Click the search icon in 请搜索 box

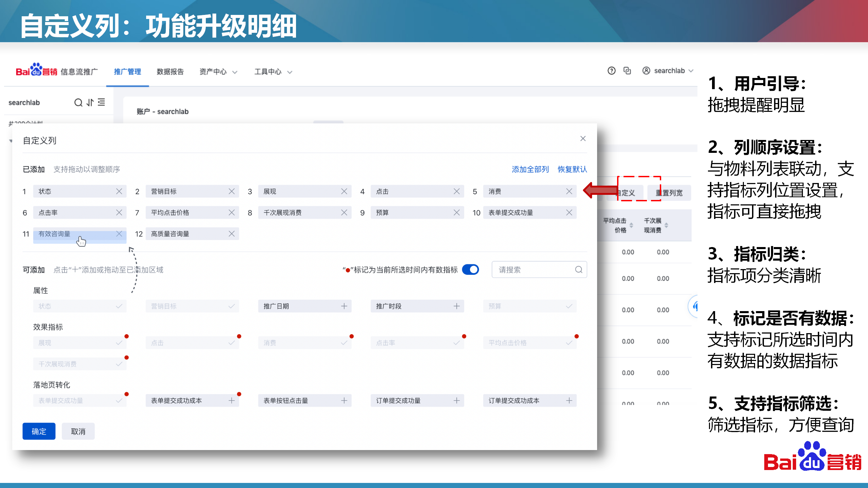(x=579, y=270)
